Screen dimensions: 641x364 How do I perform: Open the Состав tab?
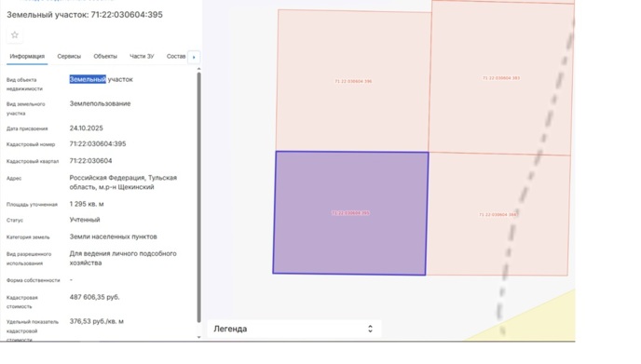pyautogui.click(x=176, y=57)
